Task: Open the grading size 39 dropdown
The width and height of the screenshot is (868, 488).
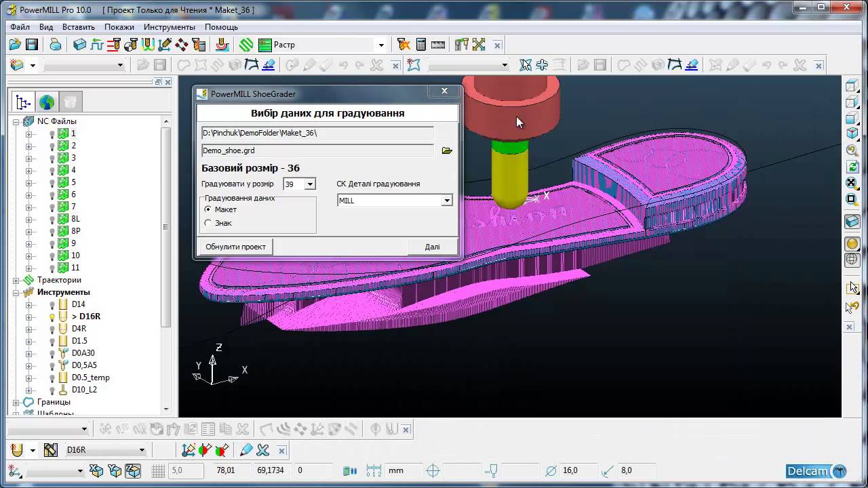Action: click(x=310, y=184)
